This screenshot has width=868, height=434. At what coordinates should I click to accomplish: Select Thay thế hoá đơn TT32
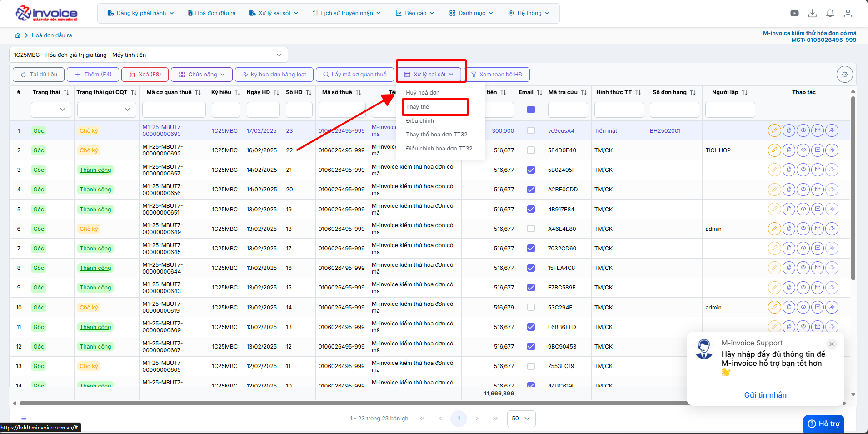point(437,135)
